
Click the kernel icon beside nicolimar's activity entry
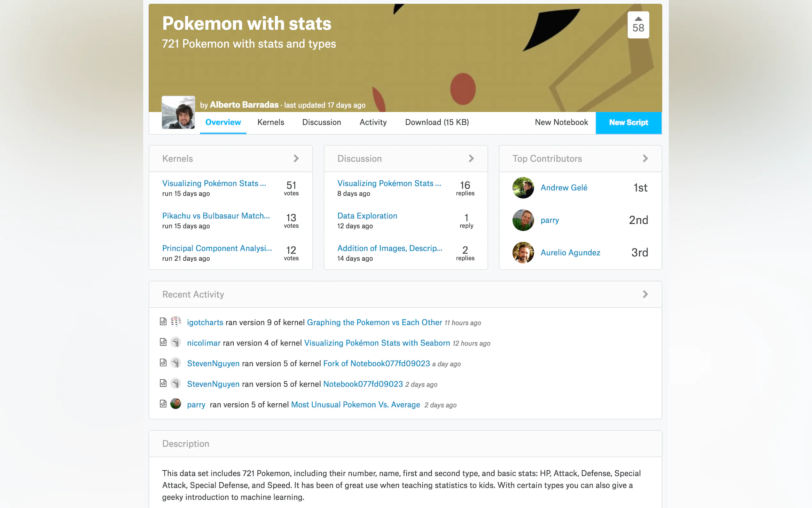tap(163, 342)
